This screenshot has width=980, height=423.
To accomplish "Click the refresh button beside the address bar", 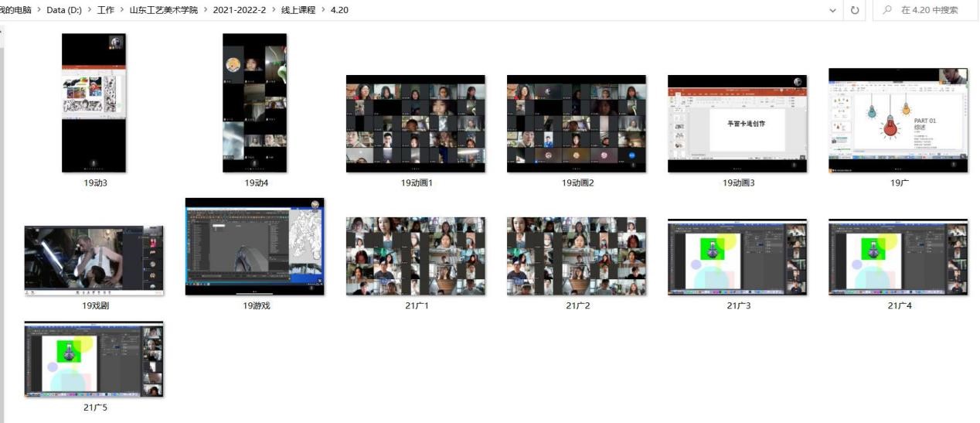I will [x=854, y=10].
